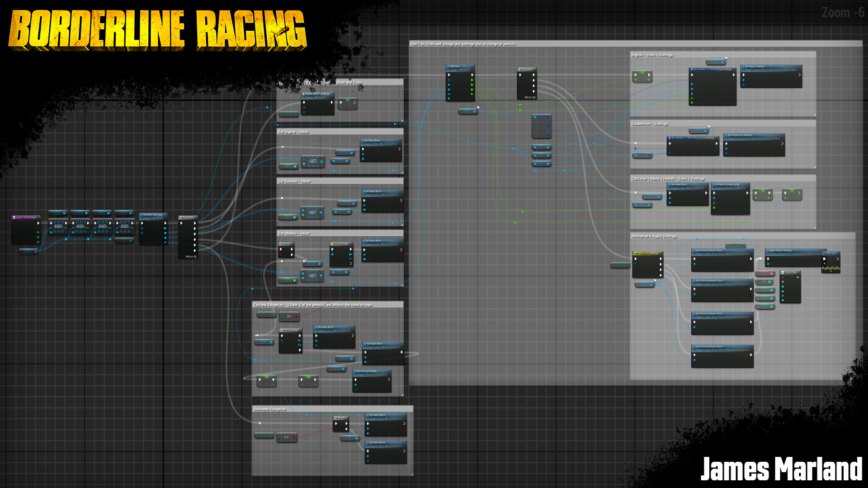This screenshot has height=488, width=868.
Task: Select the Set Suspension Settings node
Action: (754, 145)
